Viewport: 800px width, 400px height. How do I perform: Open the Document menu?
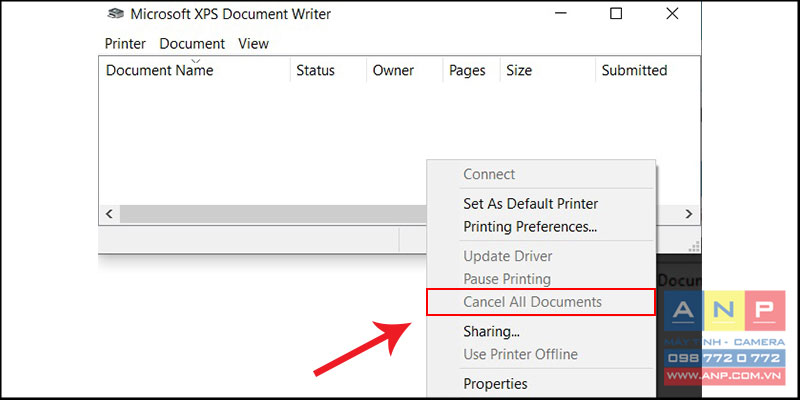[x=192, y=44]
